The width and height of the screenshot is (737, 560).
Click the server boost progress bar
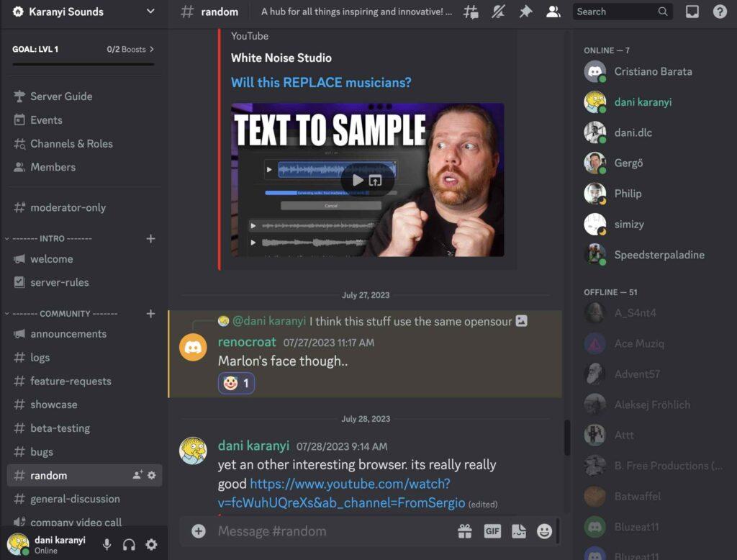tap(83, 64)
